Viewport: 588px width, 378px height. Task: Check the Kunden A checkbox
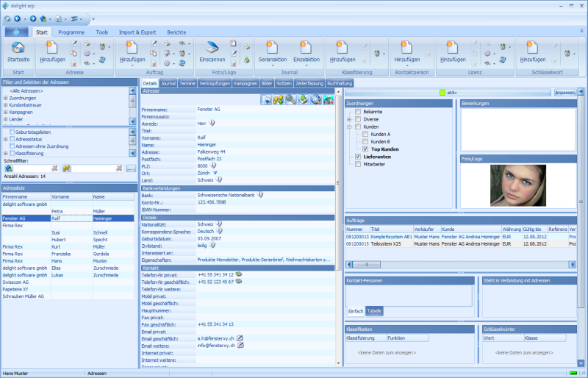click(365, 134)
